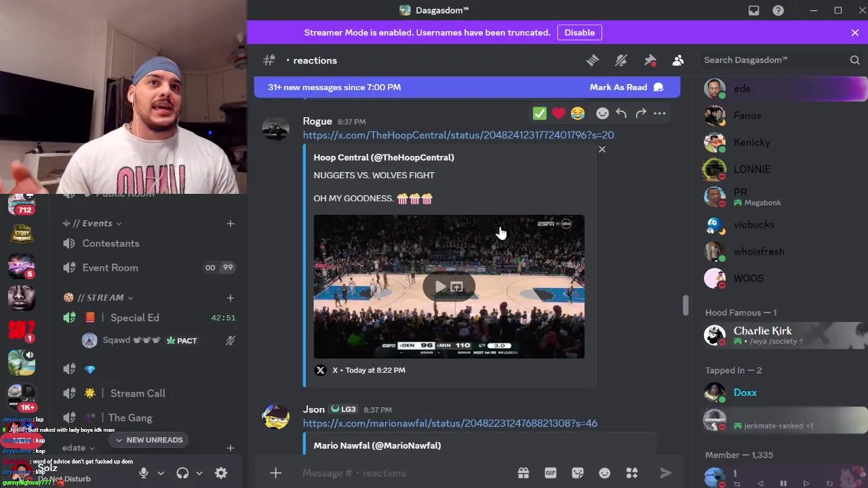Collapse the // Events category

coord(93,223)
